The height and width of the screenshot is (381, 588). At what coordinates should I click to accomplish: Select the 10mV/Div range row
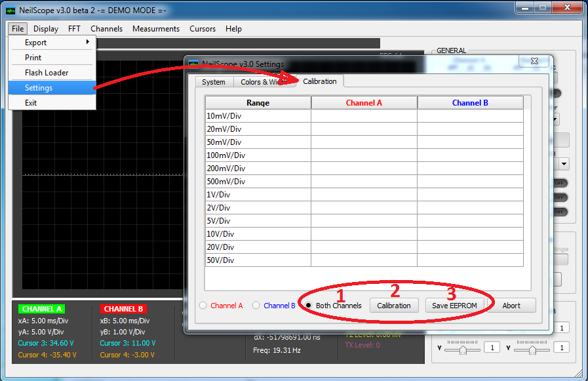pos(364,116)
